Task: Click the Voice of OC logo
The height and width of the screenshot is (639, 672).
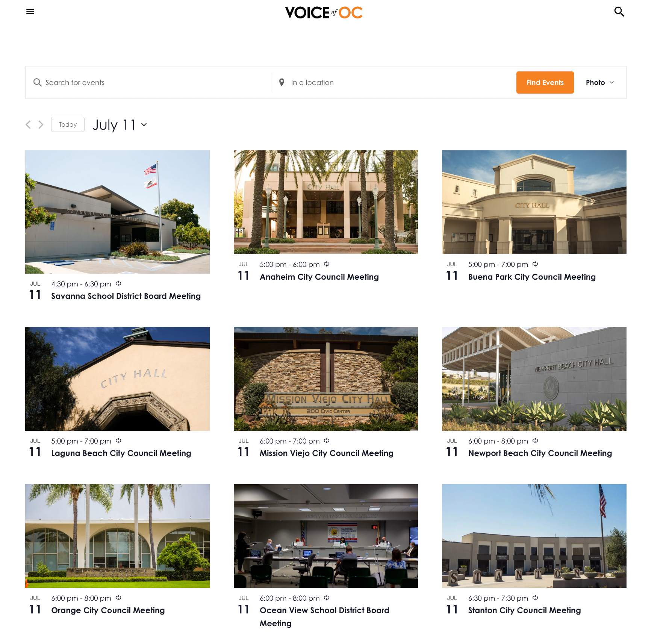Action: point(324,12)
